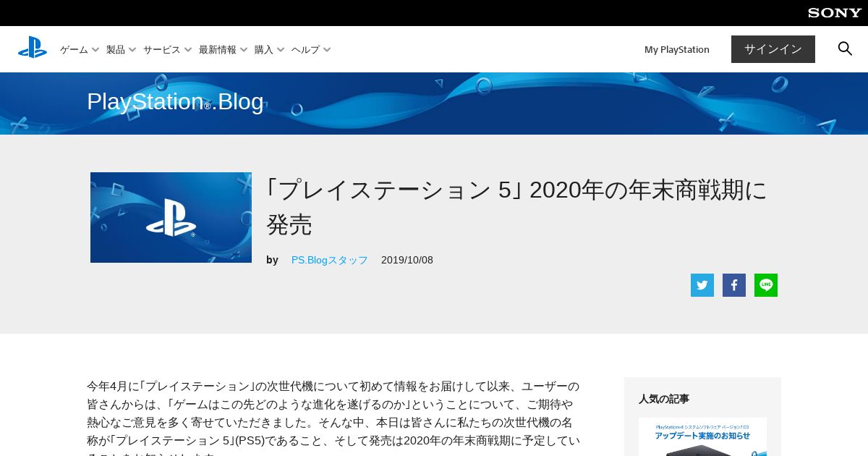
Task: Click the 人気の記事 heading
Action: tap(664, 399)
